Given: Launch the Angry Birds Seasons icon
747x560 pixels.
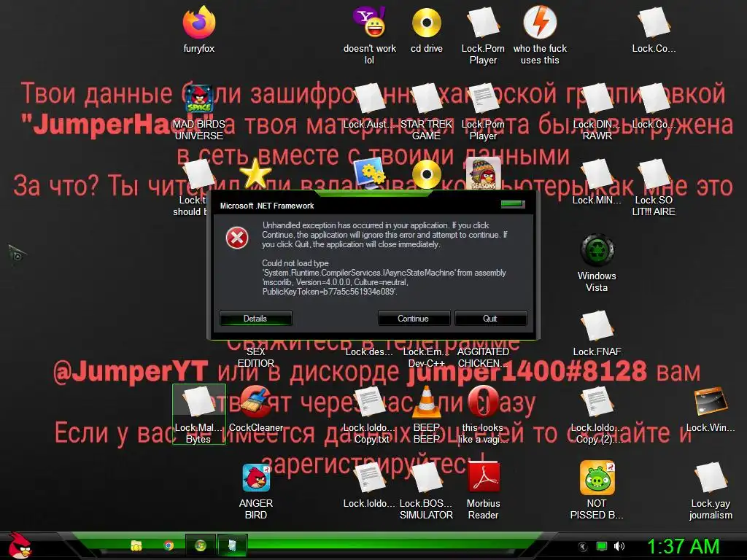Looking at the screenshot, I should tap(483, 174).
